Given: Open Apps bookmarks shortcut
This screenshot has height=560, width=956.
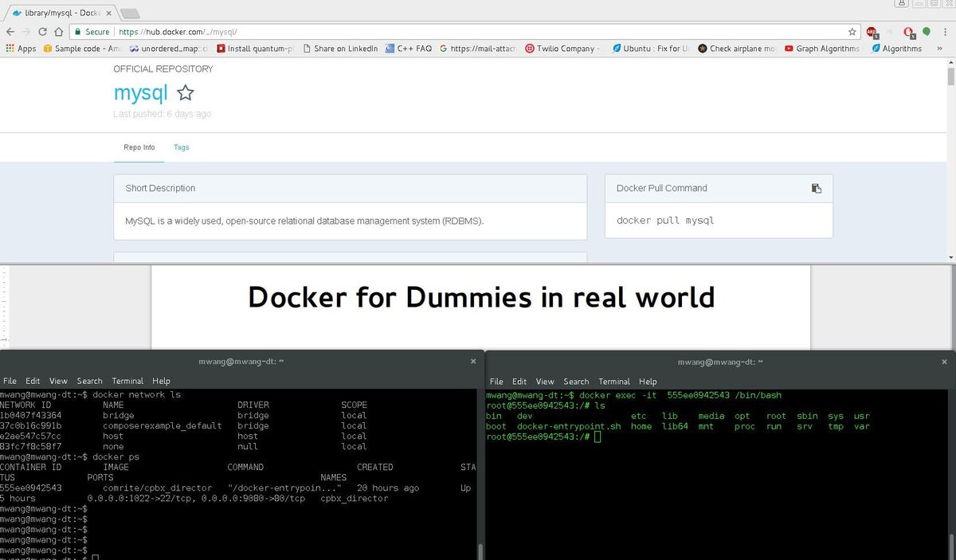Looking at the screenshot, I should click(21, 49).
